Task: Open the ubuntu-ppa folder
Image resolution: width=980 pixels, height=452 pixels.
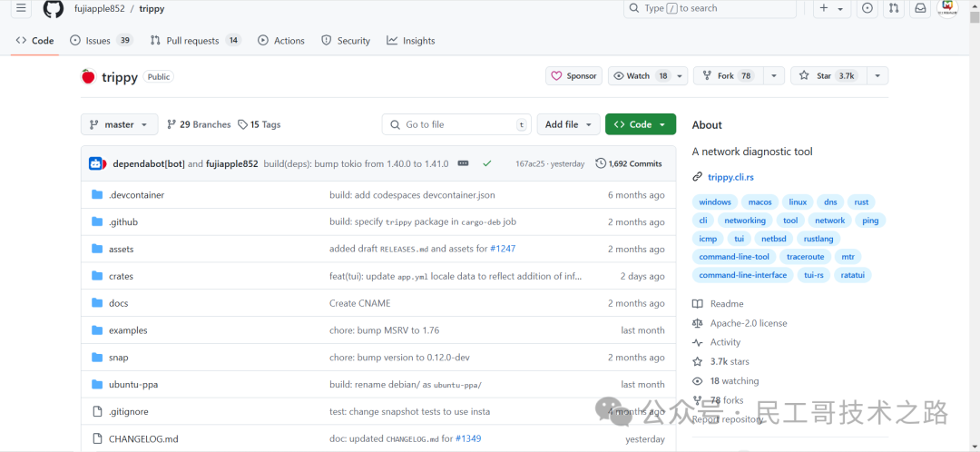Action: coord(133,385)
